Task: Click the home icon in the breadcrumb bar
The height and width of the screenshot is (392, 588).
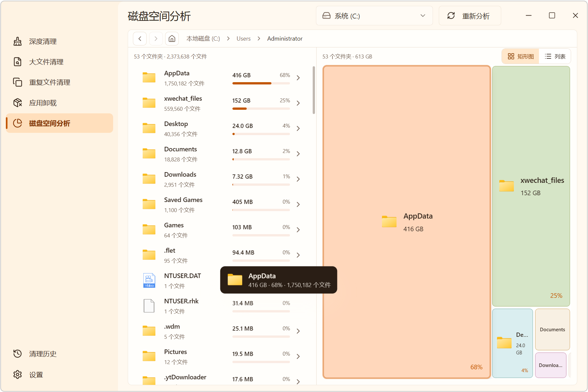Action: pos(172,39)
